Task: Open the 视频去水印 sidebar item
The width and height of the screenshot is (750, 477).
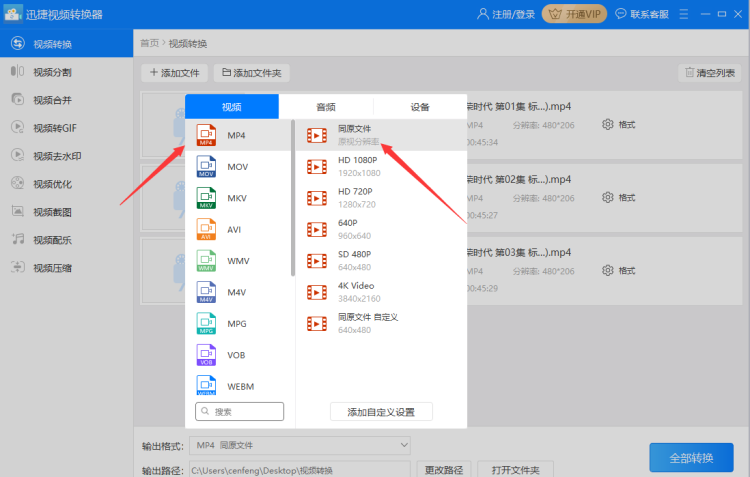Action: tap(66, 156)
